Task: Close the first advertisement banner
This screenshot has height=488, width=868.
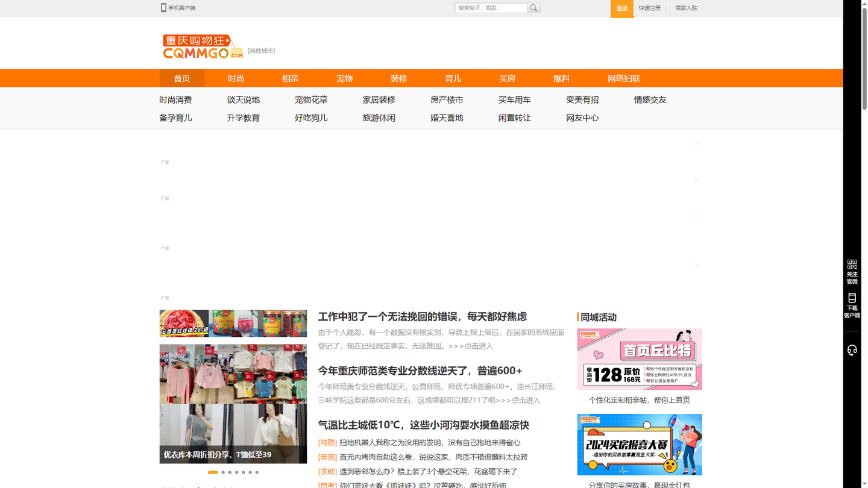Action: (x=697, y=143)
